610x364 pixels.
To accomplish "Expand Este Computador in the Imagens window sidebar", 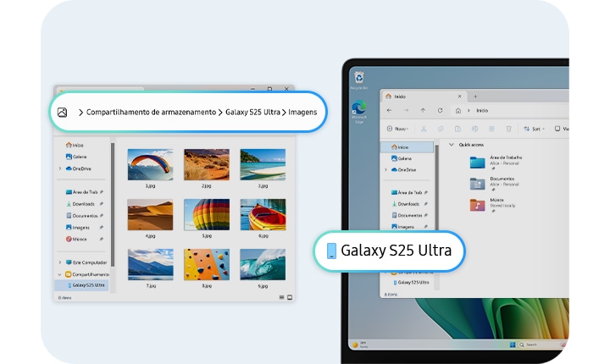I will (60, 262).
